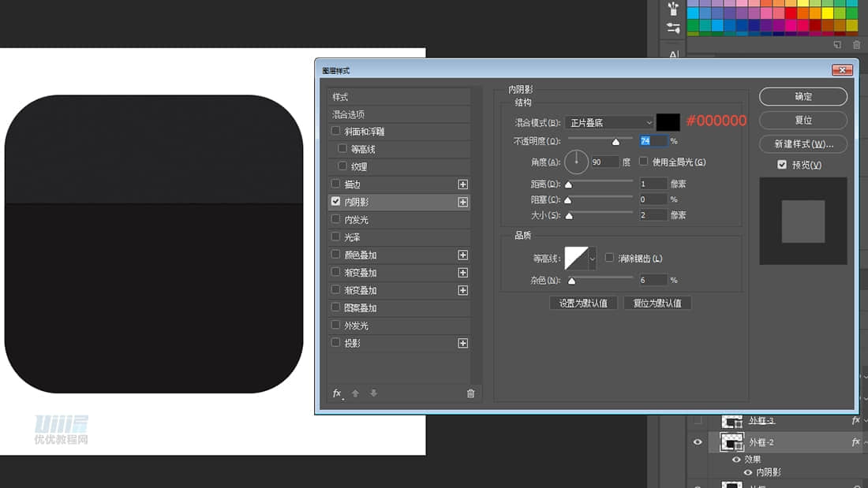Screen dimensions: 868x488
Task: Add another 颜色叠加 effect with its plus icon
Action: (x=462, y=255)
